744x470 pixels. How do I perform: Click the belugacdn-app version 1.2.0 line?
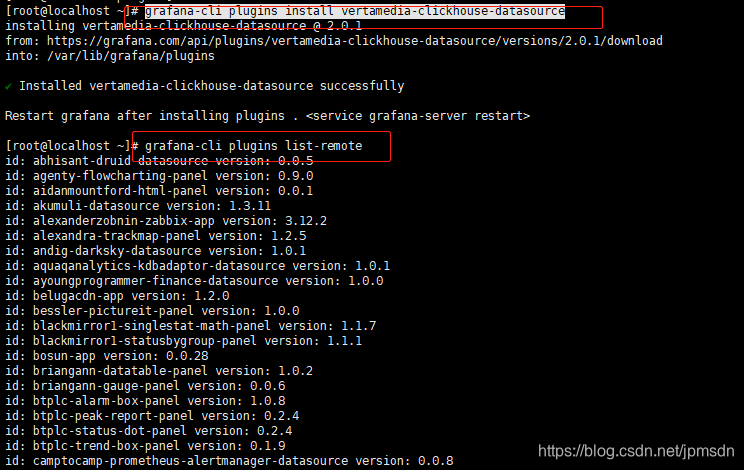click(x=117, y=296)
